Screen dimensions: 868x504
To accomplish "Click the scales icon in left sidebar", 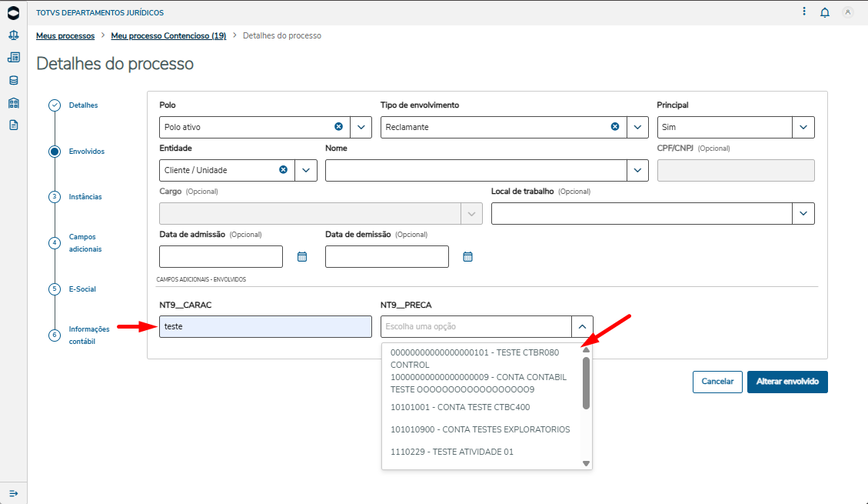I will pos(13,35).
